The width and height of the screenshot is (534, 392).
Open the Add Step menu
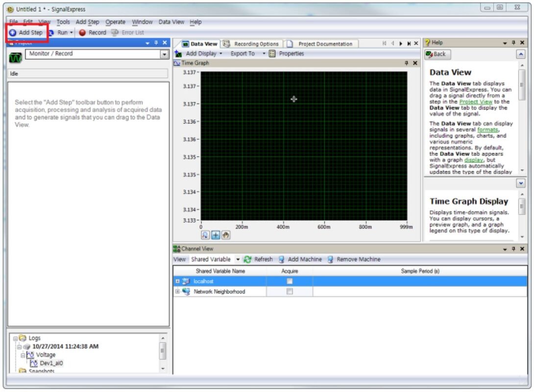pyautogui.click(x=87, y=22)
